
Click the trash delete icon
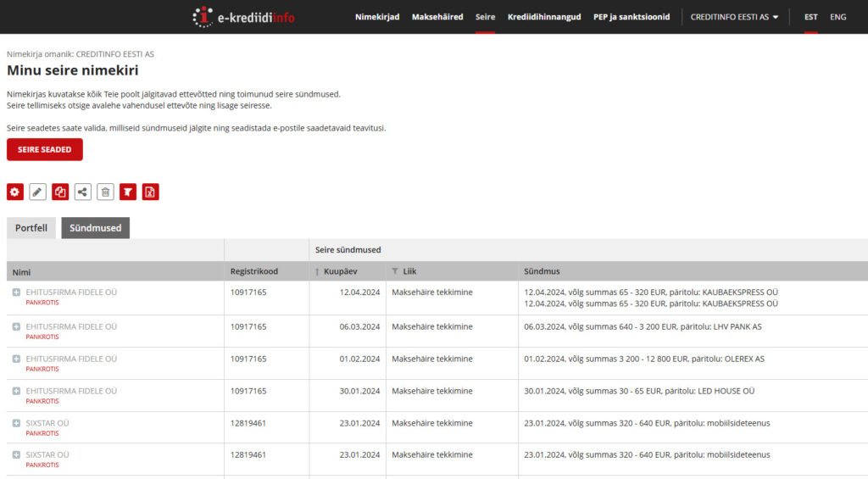point(105,192)
